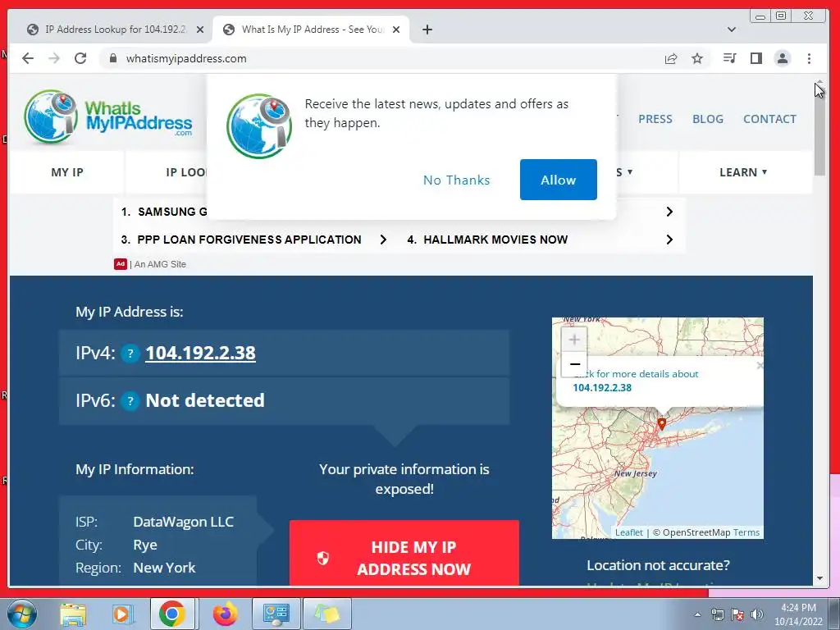
Task: Click the 'DataWagon LLC' ISP value
Action: point(183,522)
